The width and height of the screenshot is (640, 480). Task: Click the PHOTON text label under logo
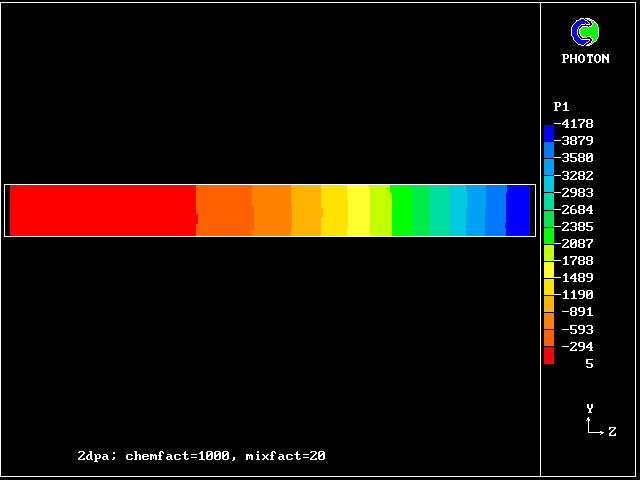585,59
